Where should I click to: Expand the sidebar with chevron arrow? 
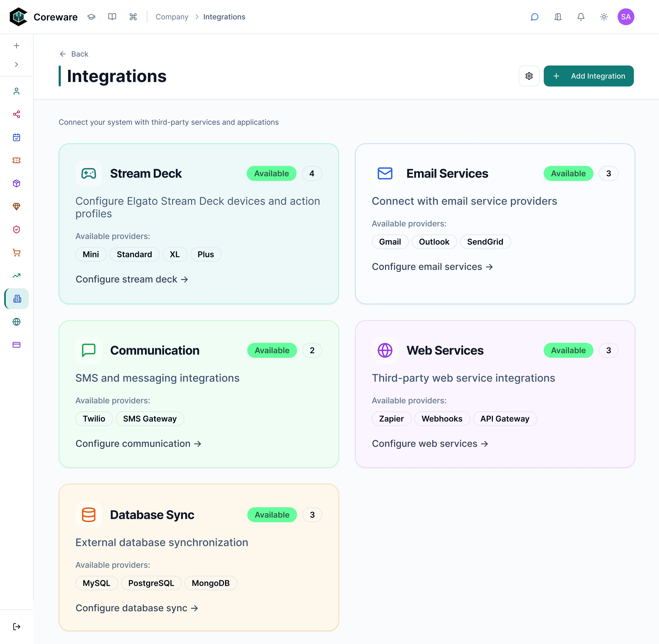pyautogui.click(x=17, y=64)
